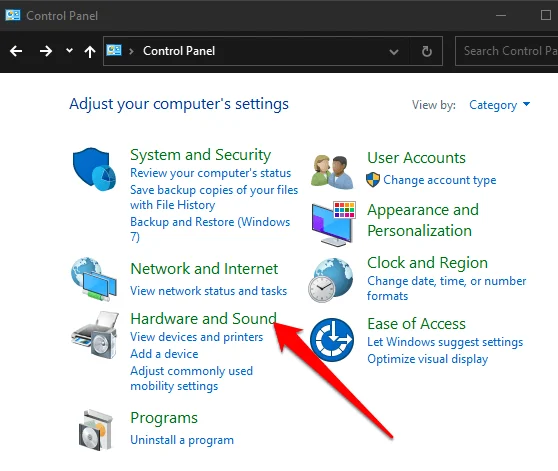Open Network and Internet category
Viewport: 558px width, 471px height.
pos(204,269)
